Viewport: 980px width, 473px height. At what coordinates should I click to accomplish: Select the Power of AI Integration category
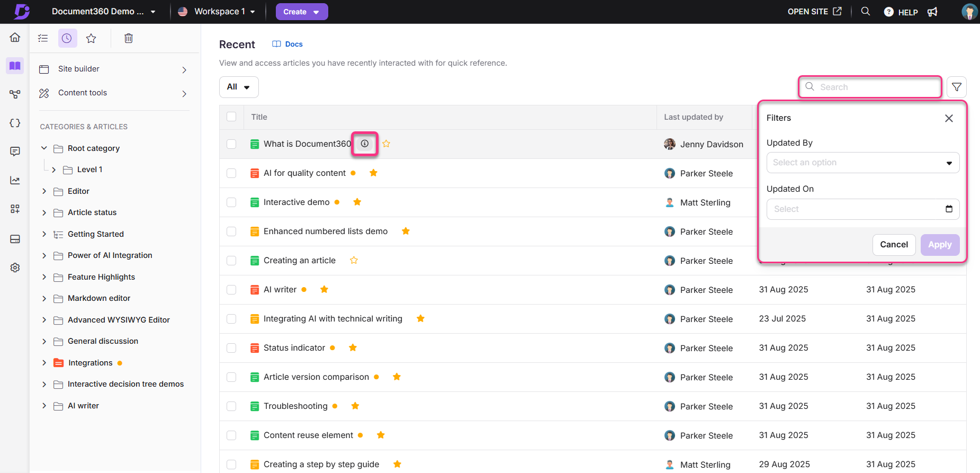(110, 255)
